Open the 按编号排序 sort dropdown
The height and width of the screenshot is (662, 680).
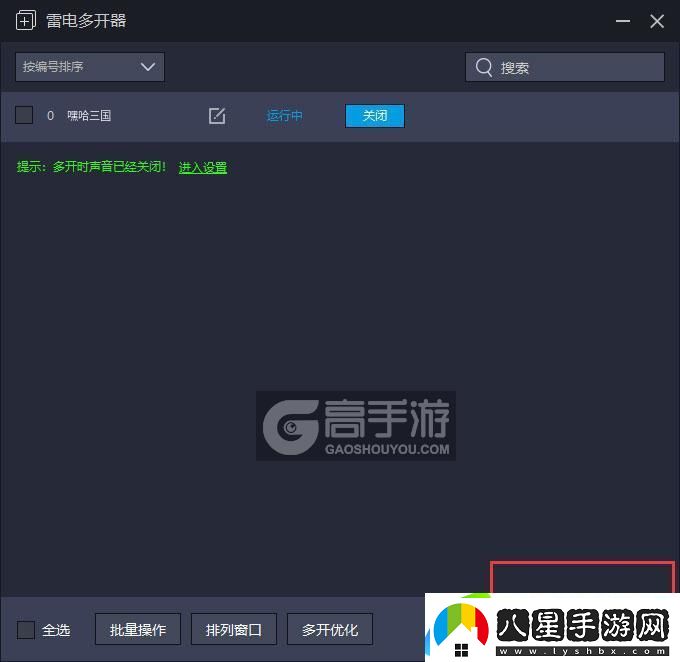(90, 67)
